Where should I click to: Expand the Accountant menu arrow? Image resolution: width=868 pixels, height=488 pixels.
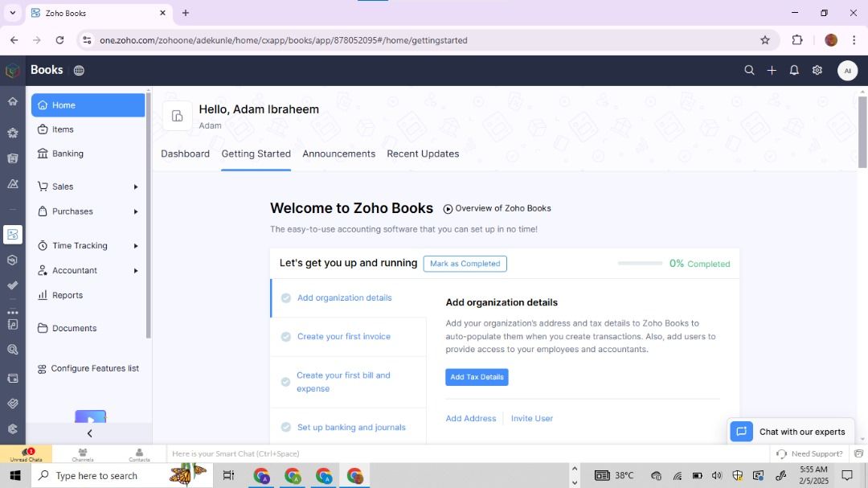[136, 271]
